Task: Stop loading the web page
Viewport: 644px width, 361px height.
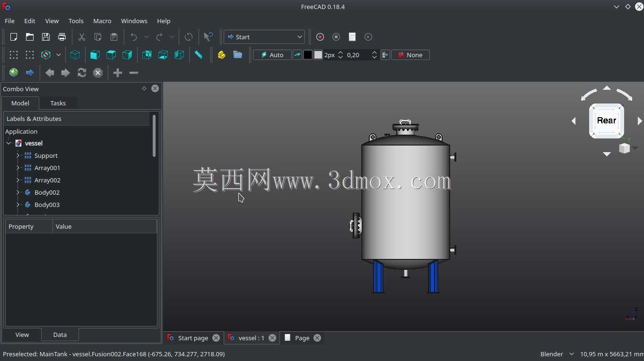Action: tap(98, 73)
